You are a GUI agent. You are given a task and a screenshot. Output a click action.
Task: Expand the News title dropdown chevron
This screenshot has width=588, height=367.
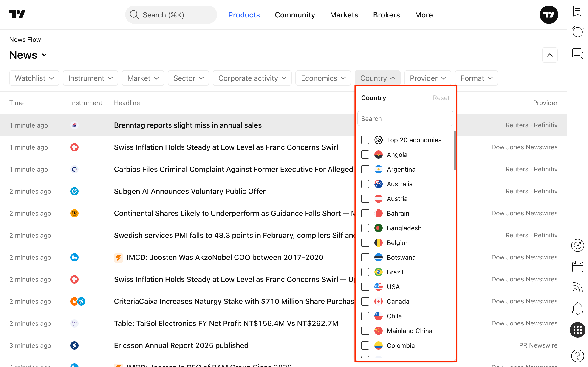point(45,55)
